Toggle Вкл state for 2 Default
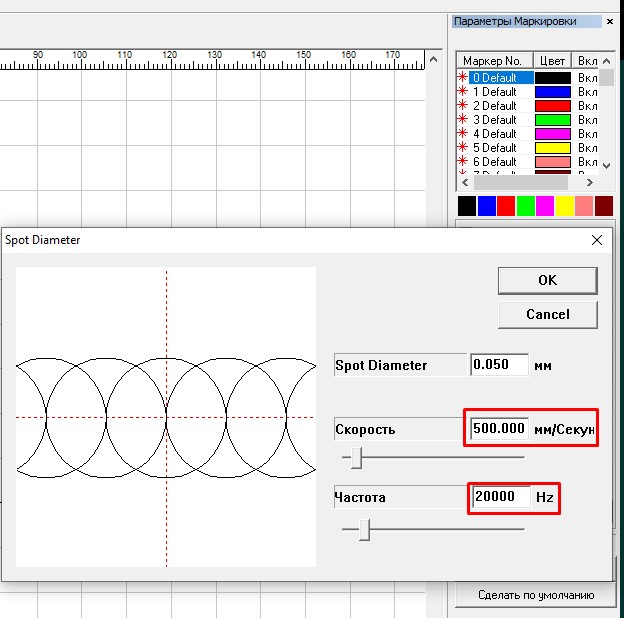Image resolution: width=624 pixels, height=618 pixels. [587, 105]
